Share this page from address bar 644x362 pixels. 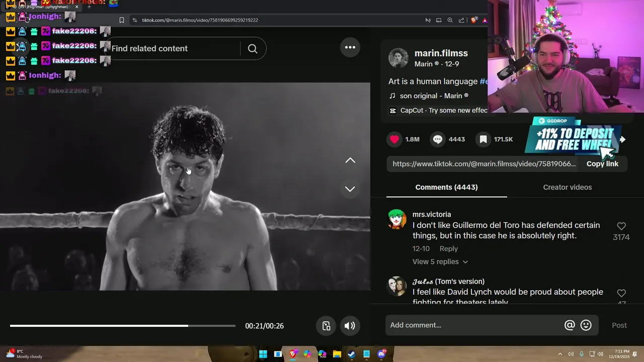[461, 20]
